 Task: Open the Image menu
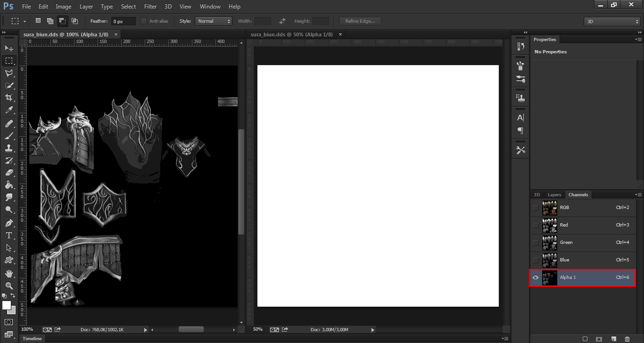click(x=64, y=7)
